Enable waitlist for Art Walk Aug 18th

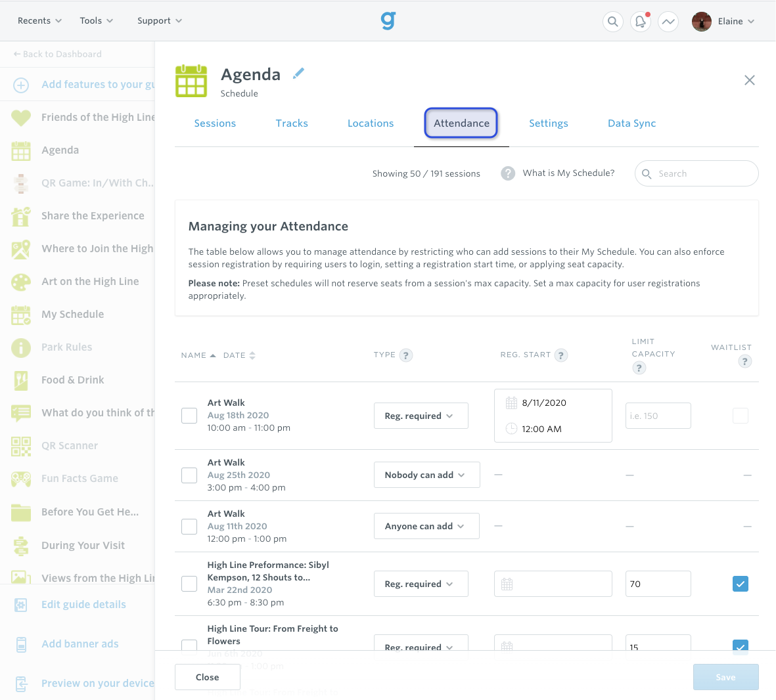coord(741,415)
